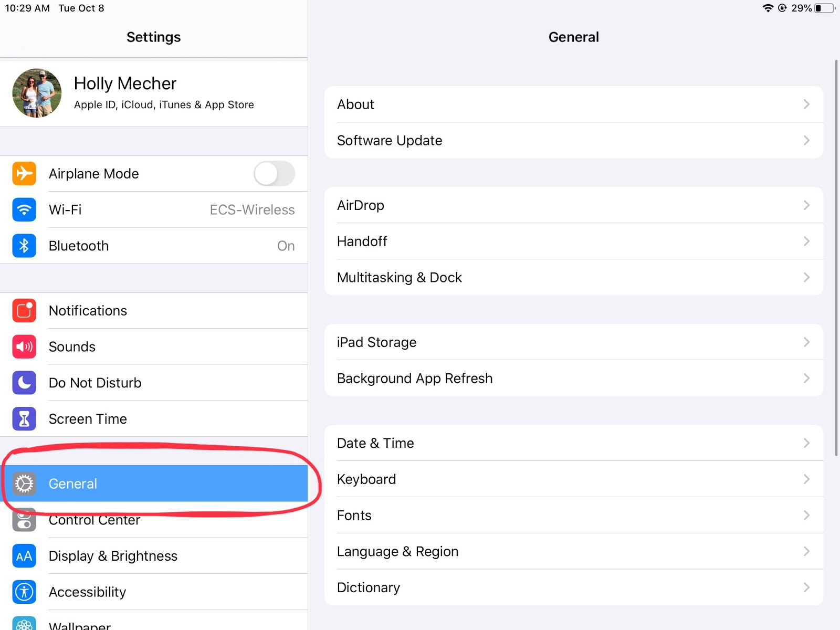The image size is (840, 630).
Task: Tap the Airplane Mode label
Action: pyautogui.click(x=93, y=174)
